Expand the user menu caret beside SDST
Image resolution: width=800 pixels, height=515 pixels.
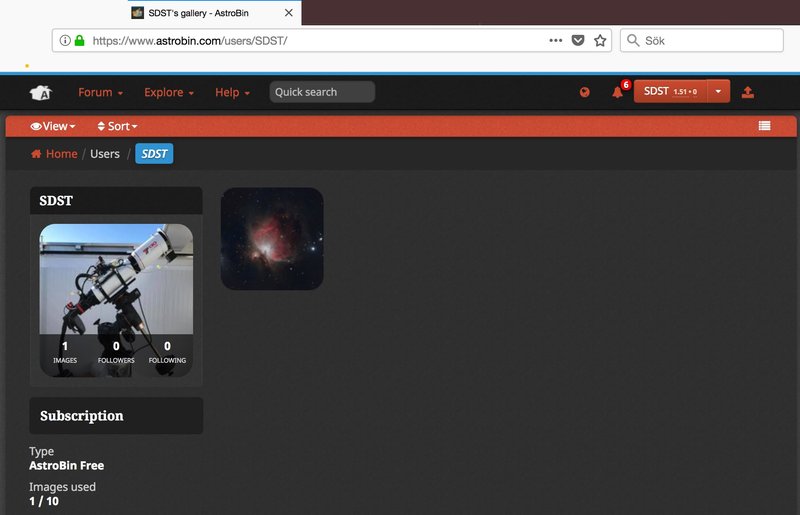pos(717,91)
